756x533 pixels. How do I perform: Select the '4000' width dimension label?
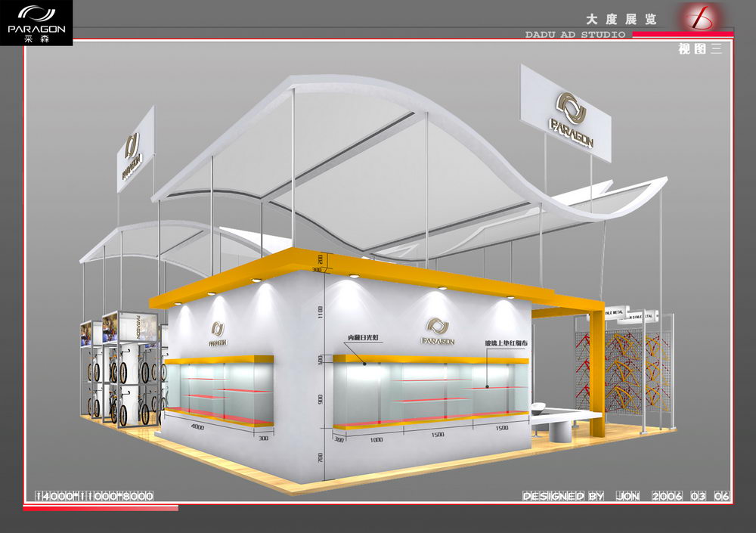[197, 427]
